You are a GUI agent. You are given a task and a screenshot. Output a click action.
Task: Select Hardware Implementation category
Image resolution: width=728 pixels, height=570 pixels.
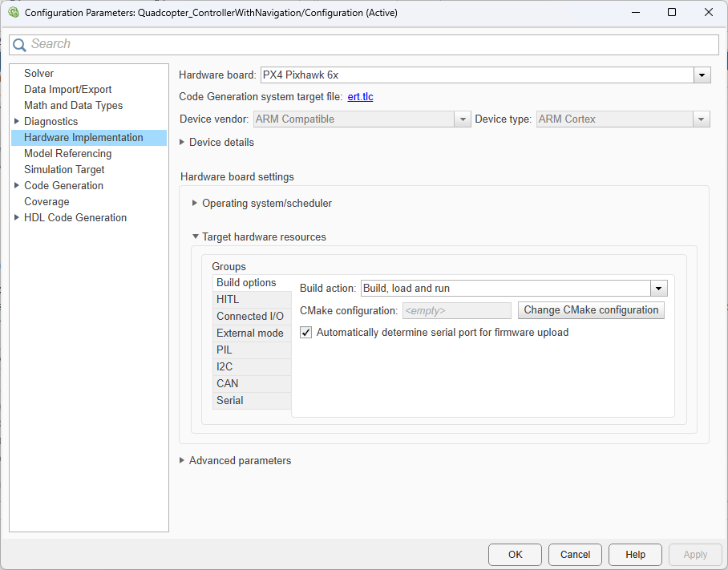click(x=89, y=137)
